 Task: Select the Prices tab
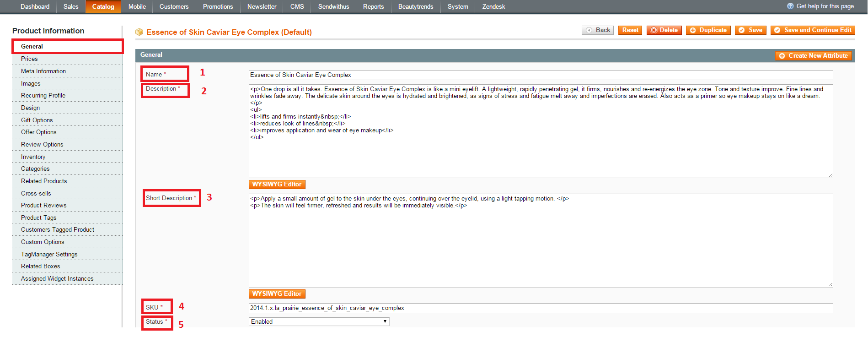click(x=68, y=59)
